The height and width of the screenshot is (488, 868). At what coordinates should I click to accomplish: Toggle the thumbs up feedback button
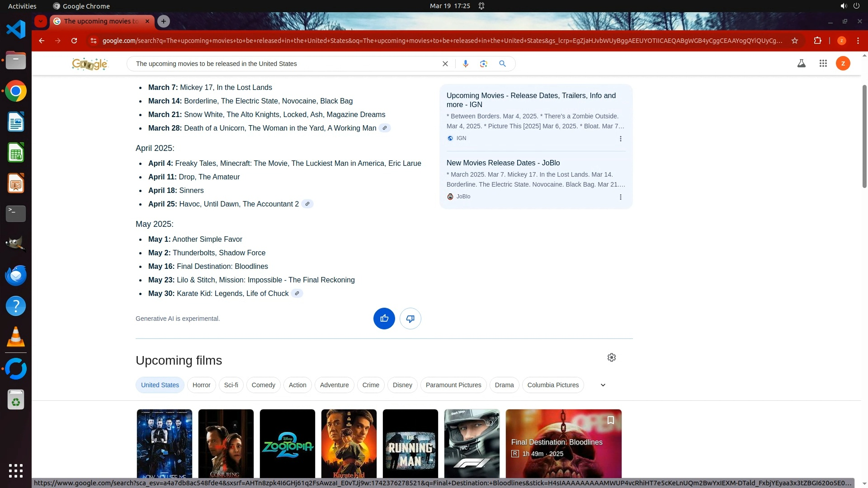[384, 319]
